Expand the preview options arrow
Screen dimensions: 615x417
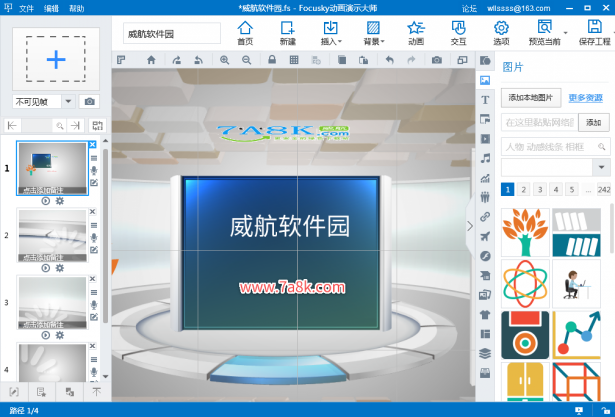click(x=565, y=33)
